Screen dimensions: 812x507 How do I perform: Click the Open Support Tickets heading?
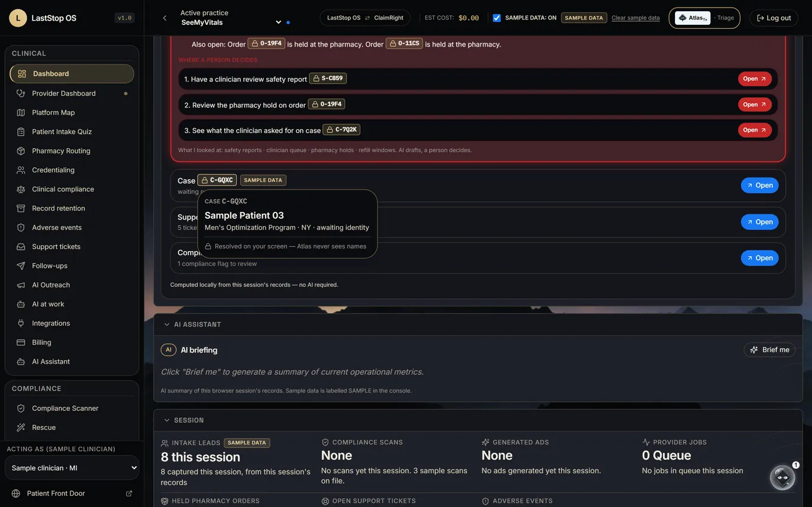coord(374,501)
